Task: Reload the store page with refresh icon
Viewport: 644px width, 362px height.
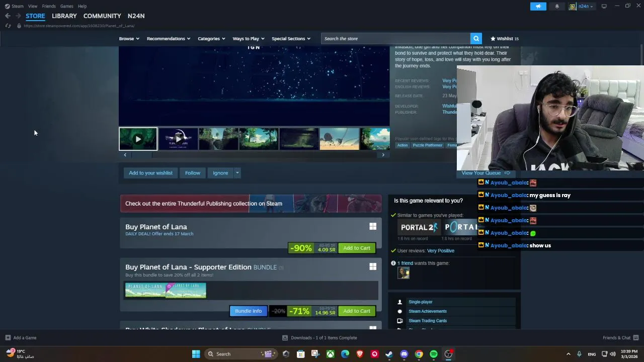Action: coord(8,26)
